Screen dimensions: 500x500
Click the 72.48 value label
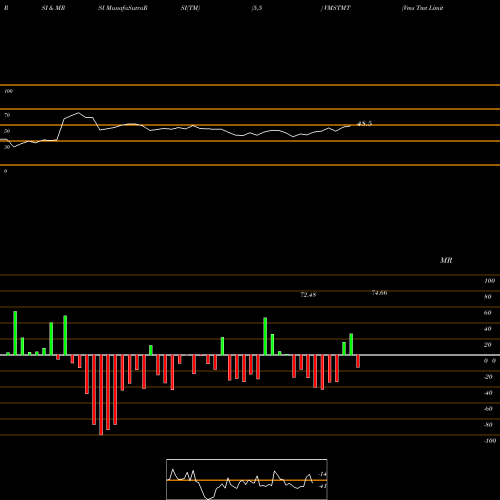(308, 295)
